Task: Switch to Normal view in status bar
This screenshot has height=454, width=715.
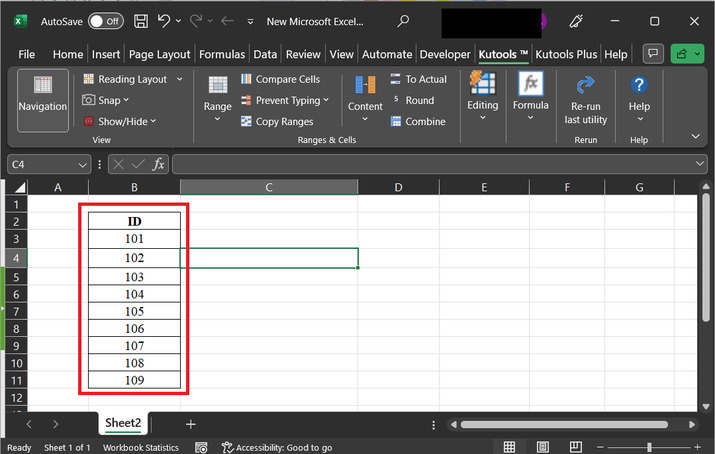Action: coord(509,447)
